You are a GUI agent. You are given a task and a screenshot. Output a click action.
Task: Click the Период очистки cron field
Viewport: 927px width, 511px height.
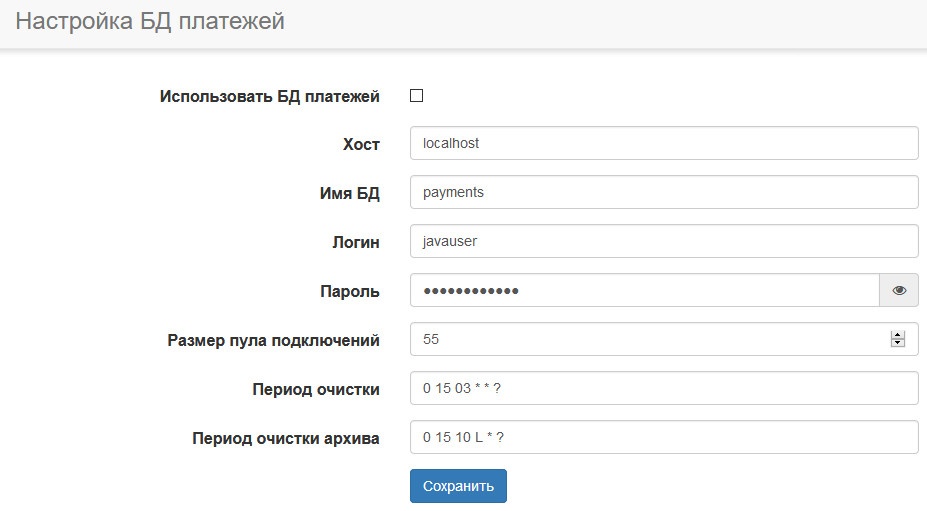(663, 389)
